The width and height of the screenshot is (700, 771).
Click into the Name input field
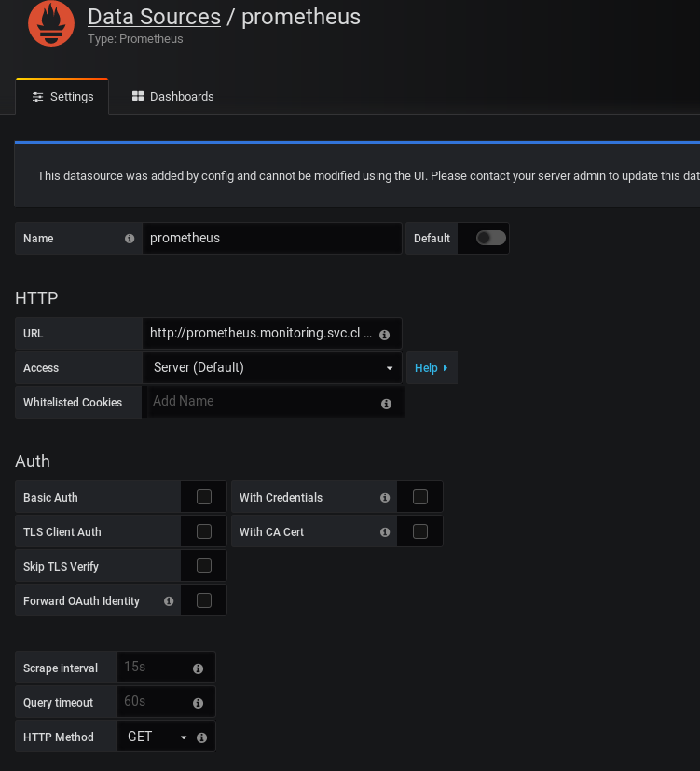pos(272,238)
